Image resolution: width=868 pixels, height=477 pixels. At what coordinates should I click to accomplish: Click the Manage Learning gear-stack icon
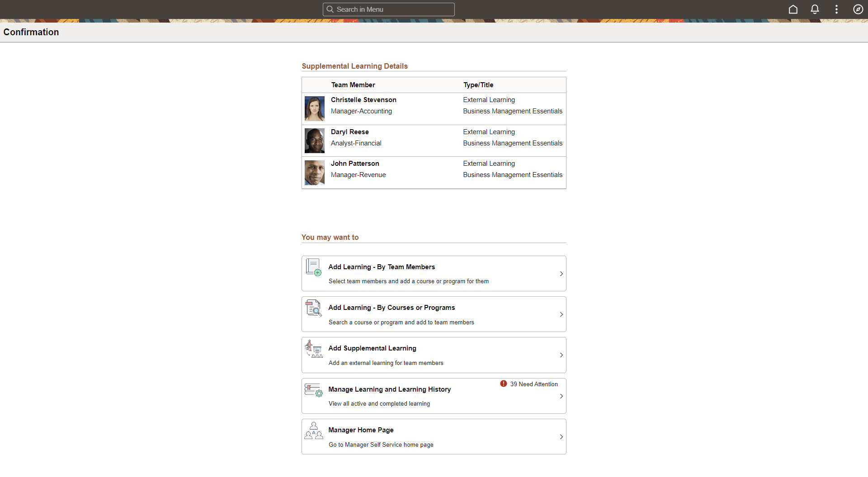pos(313,389)
